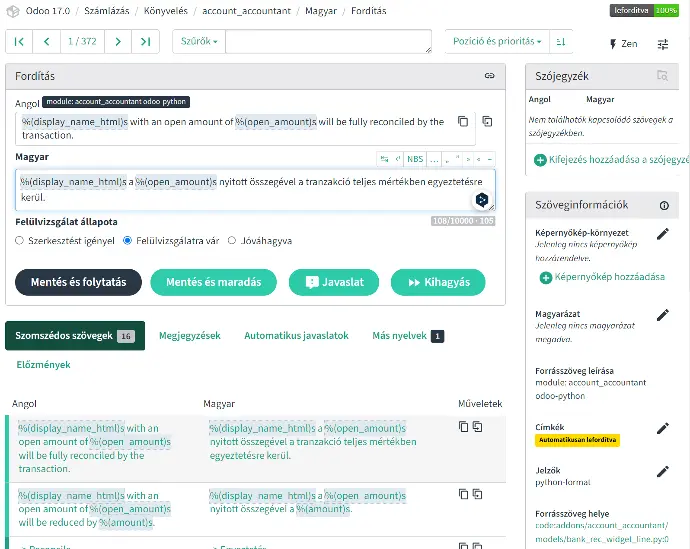Toggle the sort direction icon
Image resolution: width=690 pixels, height=549 pixels.
tap(561, 42)
